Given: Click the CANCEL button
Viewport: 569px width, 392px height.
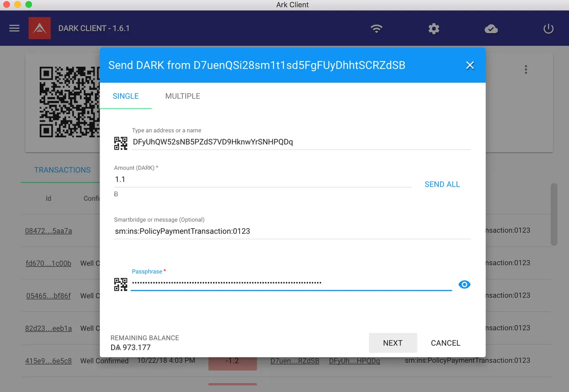Looking at the screenshot, I should pyautogui.click(x=445, y=343).
